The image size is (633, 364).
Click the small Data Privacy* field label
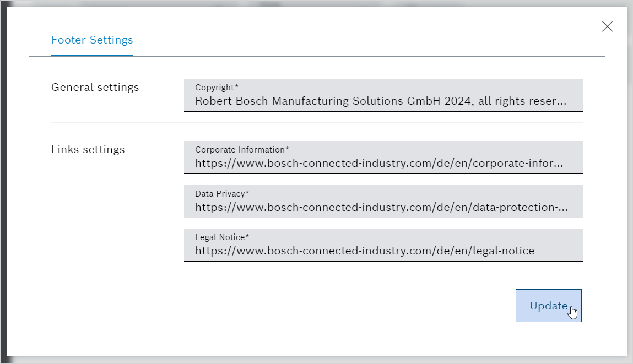click(222, 194)
